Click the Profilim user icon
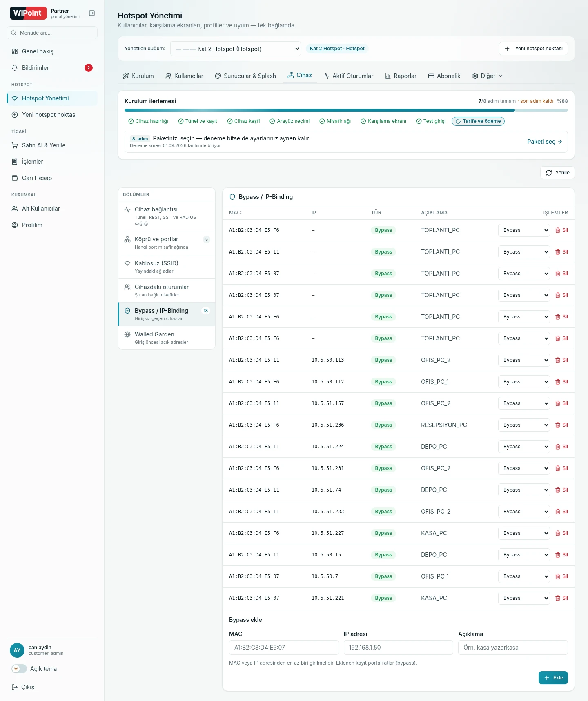The height and width of the screenshot is (701, 588). [x=15, y=225]
